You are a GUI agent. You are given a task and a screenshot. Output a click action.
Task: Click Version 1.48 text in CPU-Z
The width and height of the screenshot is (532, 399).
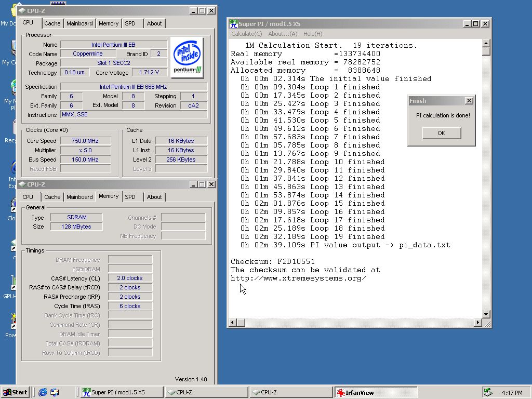[x=191, y=379]
